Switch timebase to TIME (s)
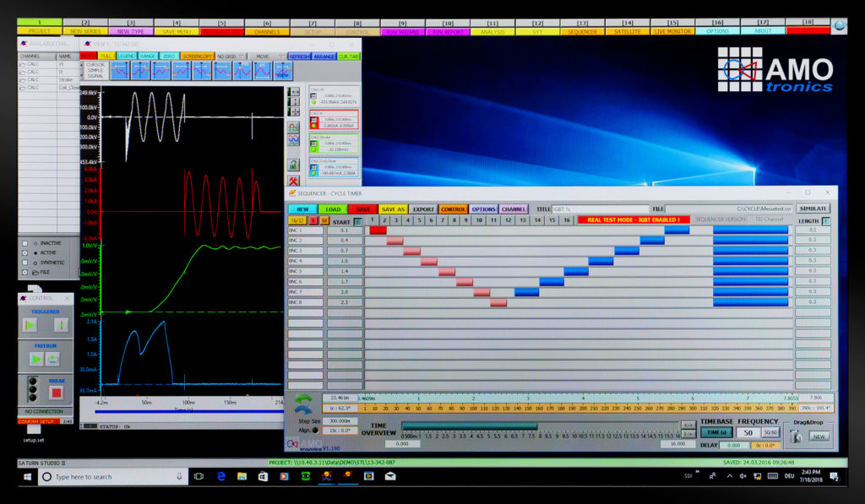The width and height of the screenshot is (865, 504). pyautogui.click(x=718, y=432)
